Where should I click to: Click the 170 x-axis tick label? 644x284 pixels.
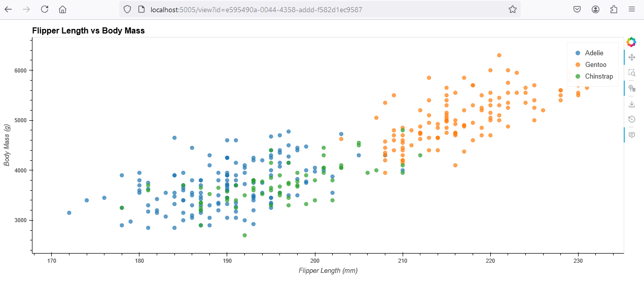click(x=51, y=260)
